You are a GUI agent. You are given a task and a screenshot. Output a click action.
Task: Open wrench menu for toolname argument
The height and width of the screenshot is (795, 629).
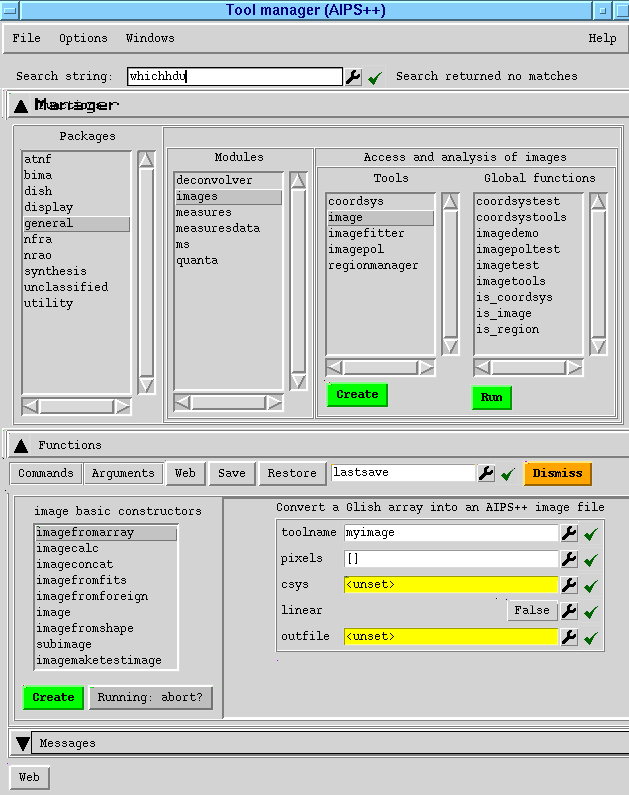(569, 533)
